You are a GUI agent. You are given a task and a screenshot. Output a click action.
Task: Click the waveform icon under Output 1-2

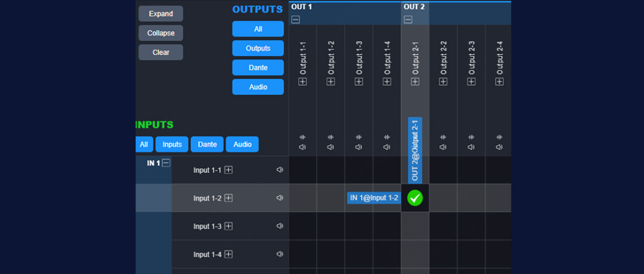click(331, 137)
